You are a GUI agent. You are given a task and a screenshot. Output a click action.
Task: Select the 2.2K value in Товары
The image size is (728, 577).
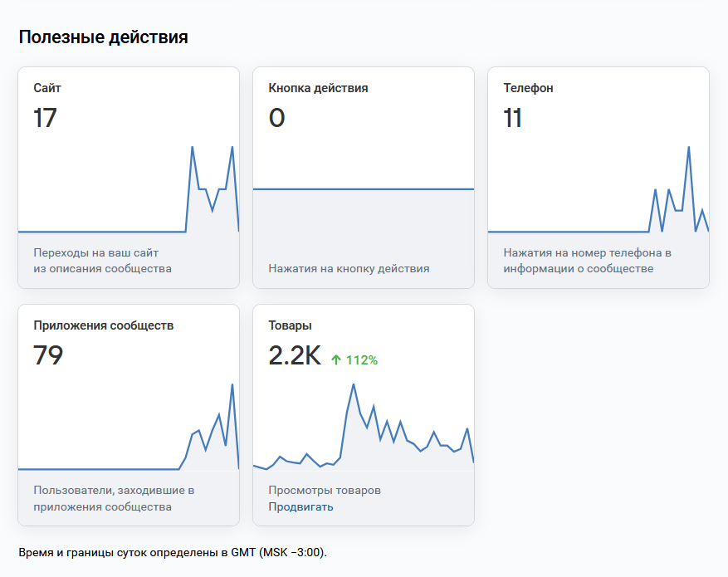tap(295, 355)
